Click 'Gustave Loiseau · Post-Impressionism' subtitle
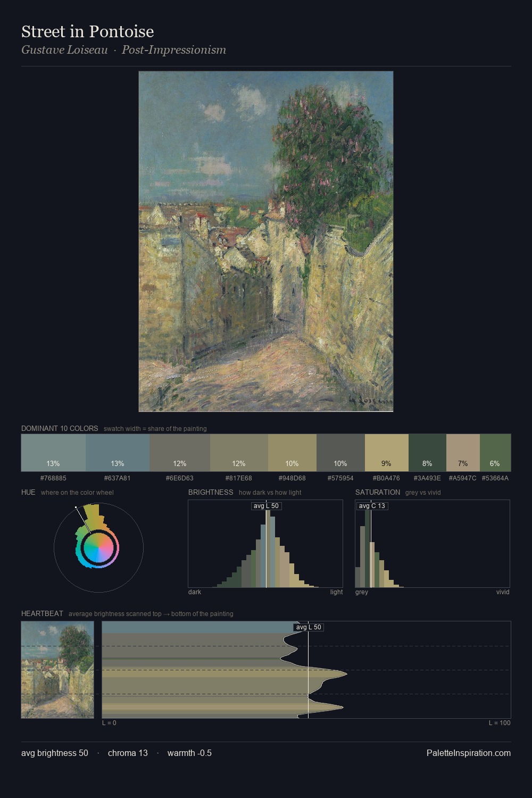 123,50
